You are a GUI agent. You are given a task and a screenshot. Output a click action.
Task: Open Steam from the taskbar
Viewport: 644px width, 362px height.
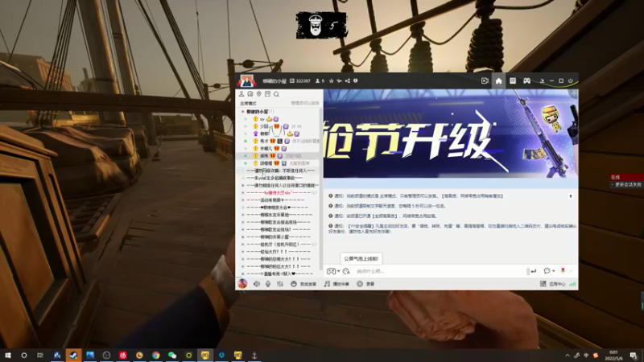click(x=73, y=356)
